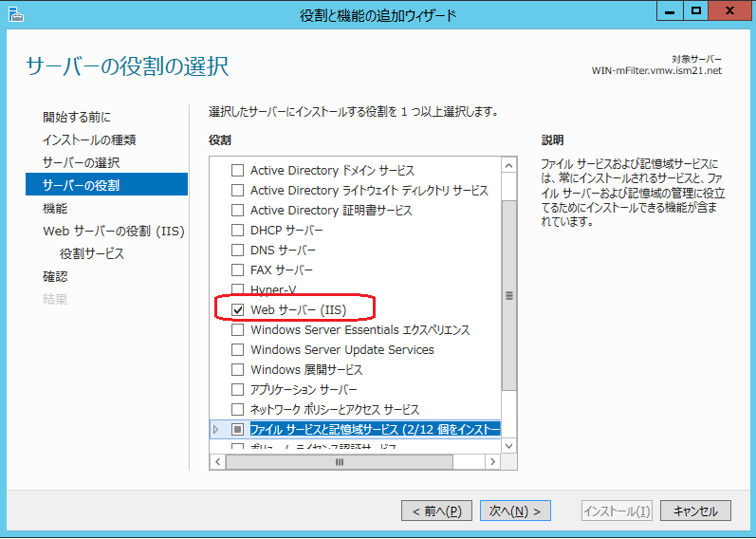Select the DHCP サーバー checkbox
Viewport: 756px width, 539px height.
click(238, 231)
